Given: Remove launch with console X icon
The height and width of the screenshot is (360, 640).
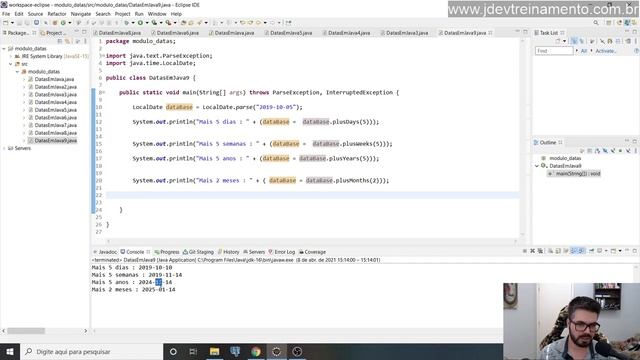Looking at the screenshot, I should pos(533,251).
